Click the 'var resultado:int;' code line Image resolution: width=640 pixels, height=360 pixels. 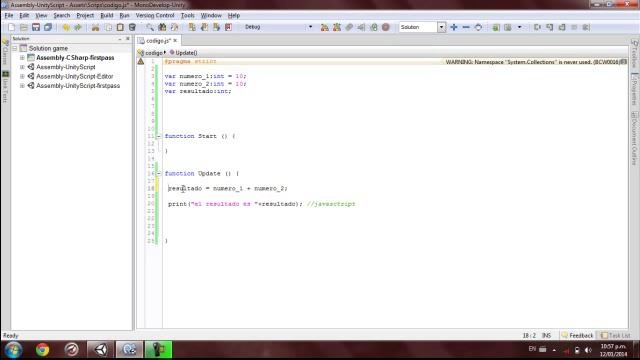[x=198, y=91]
